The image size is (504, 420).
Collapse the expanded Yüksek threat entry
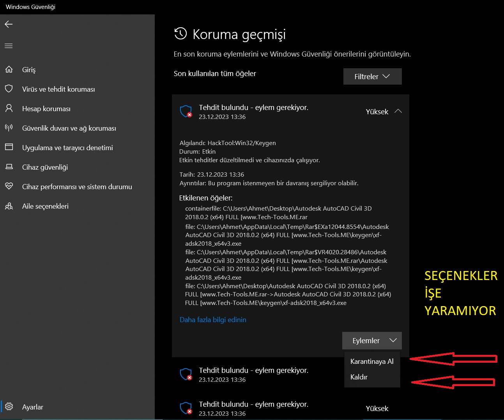pos(398,111)
